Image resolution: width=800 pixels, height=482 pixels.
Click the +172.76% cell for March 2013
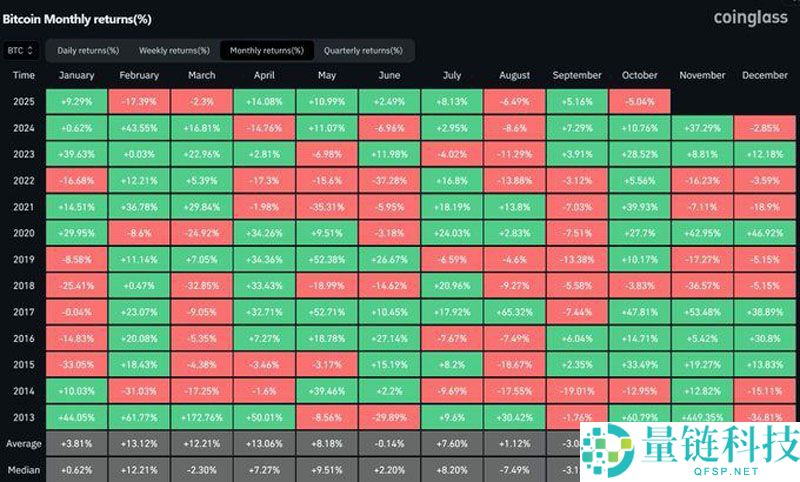(x=202, y=417)
